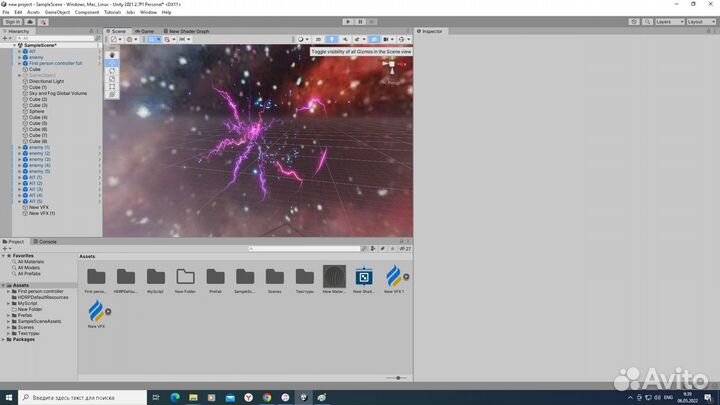
Task: Open the Project create plus dropdown
Action: 6,248
